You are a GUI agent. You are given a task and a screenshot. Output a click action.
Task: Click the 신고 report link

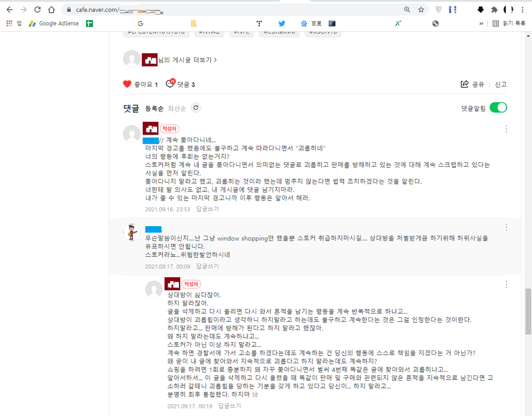click(x=501, y=84)
